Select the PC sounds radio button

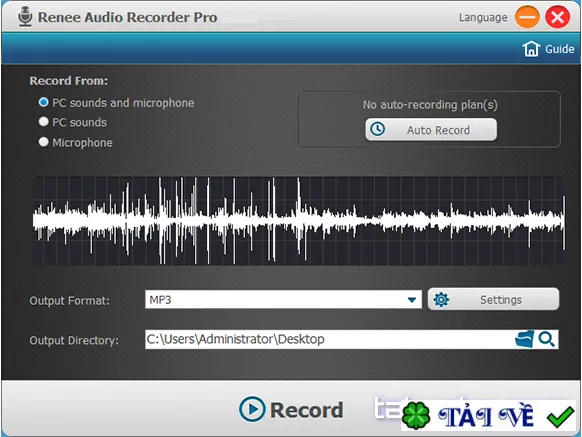pos(43,122)
